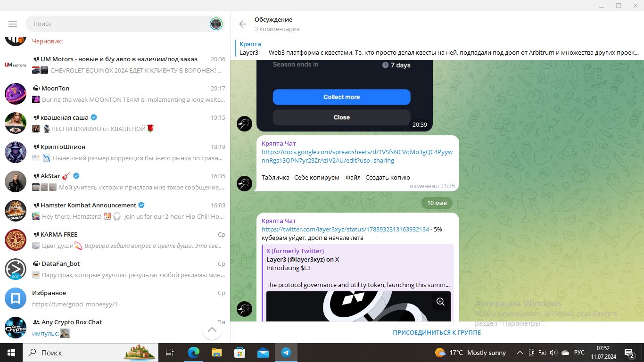Show hidden system tray icons
This screenshot has height=362, width=644.
pos(520,353)
